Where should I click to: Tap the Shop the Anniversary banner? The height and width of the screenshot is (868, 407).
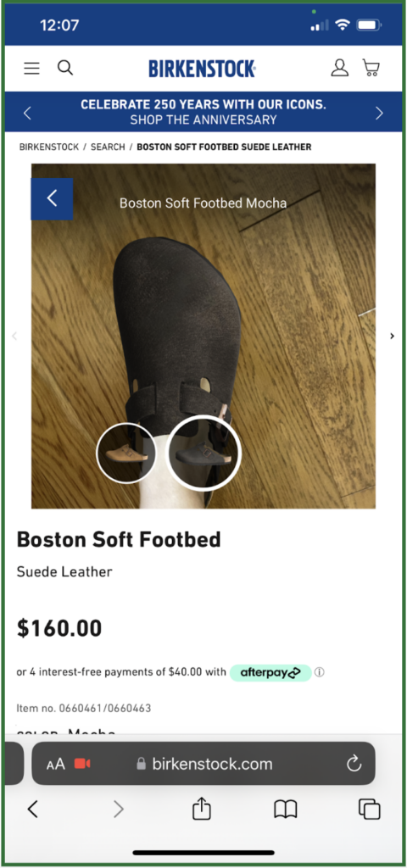point(203,112)
